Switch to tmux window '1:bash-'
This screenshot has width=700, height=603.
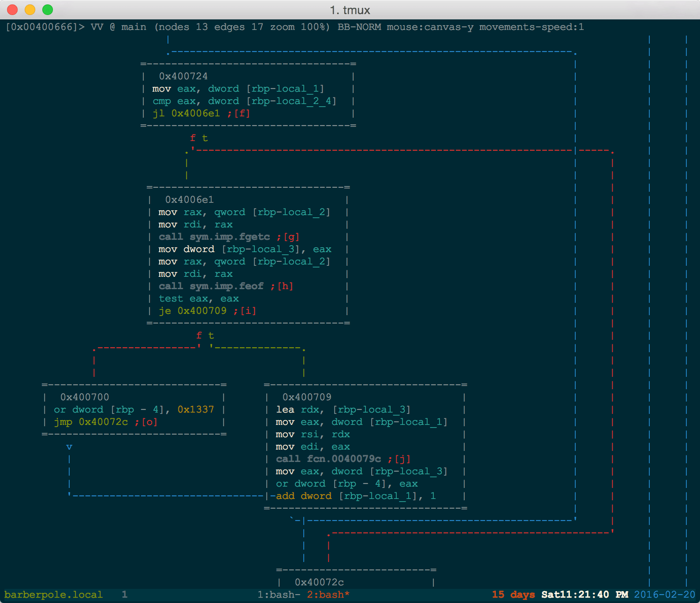point(279,595)
